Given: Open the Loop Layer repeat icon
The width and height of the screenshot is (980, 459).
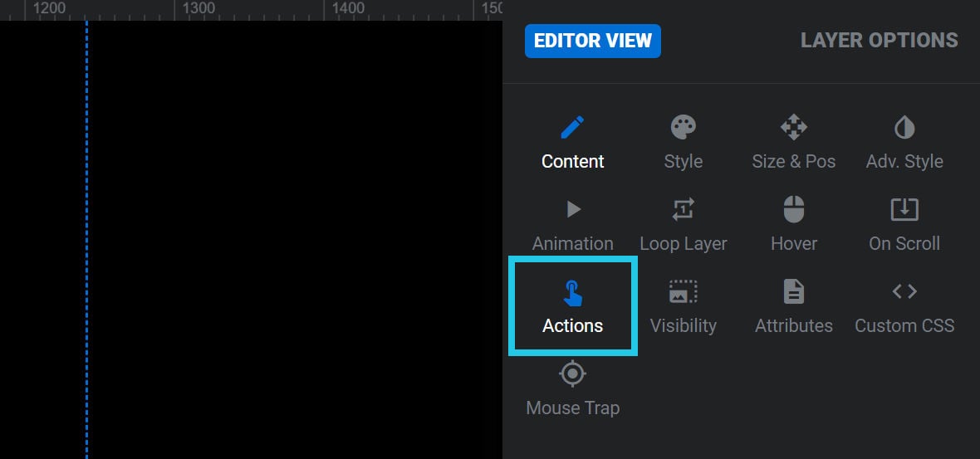Looking at the screenshot, I should click(x=684, y=209).
